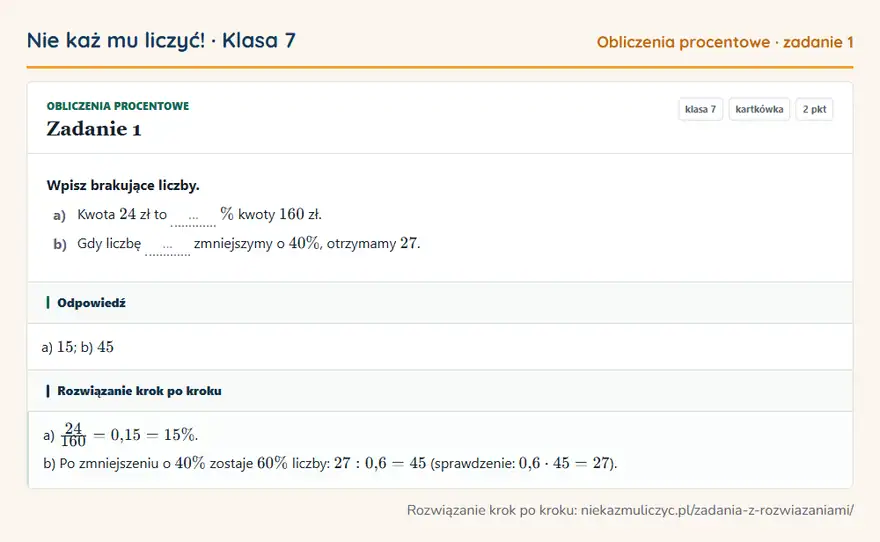
Task: Click the "Gdy liczbę" text in item b)
Action: [109, 244]
